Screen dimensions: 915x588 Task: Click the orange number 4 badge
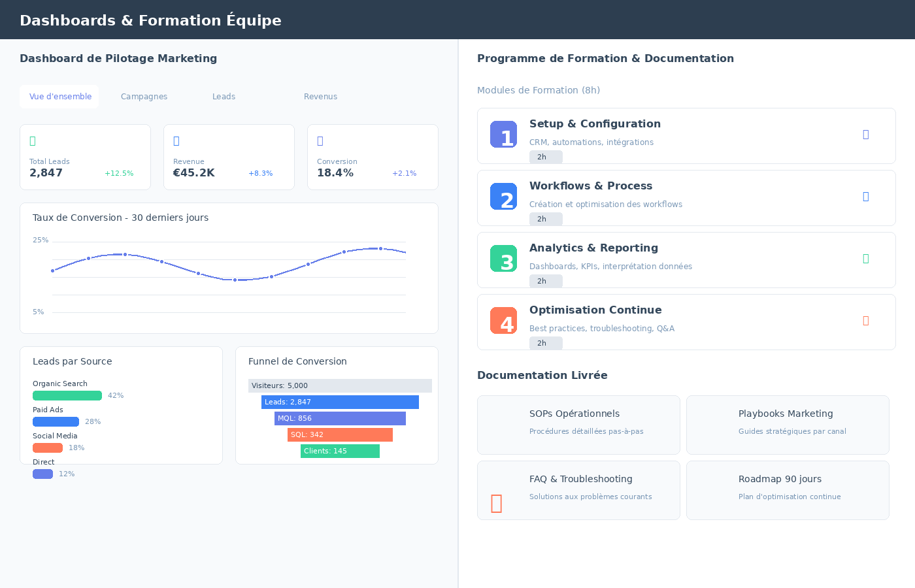coord(503,321)
